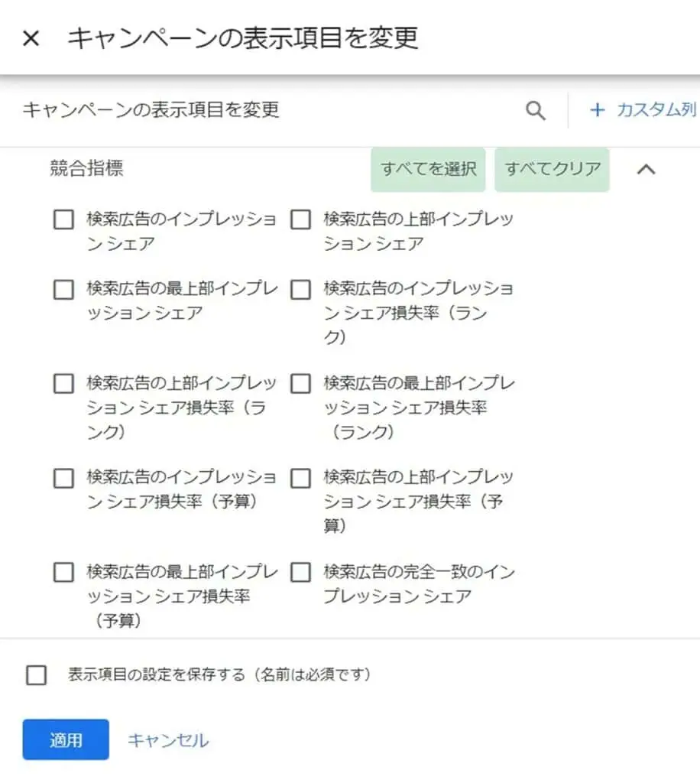Click the 適用 button
The width and height of the screenshot is (700, 783).
pyautogui.click(x=66, y=739)
